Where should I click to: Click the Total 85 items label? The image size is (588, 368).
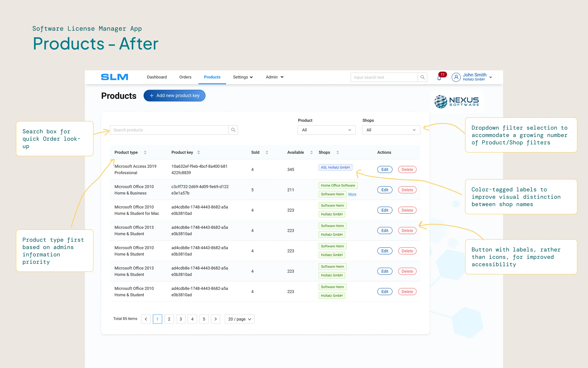coord(125,319)
